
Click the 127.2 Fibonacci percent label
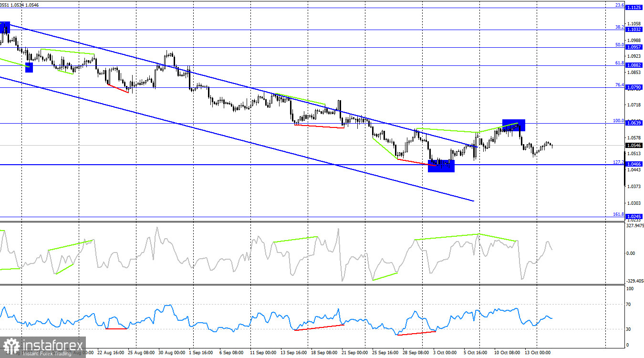pos(618,162)
